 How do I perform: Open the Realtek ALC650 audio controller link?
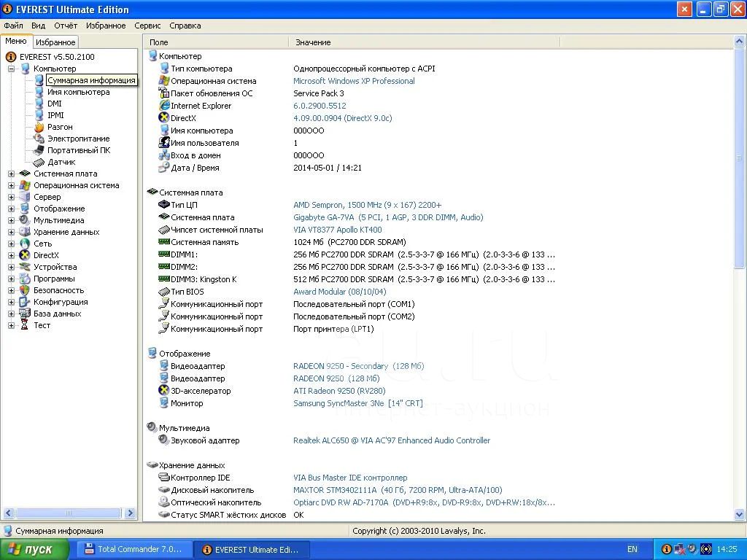point(392,440)
